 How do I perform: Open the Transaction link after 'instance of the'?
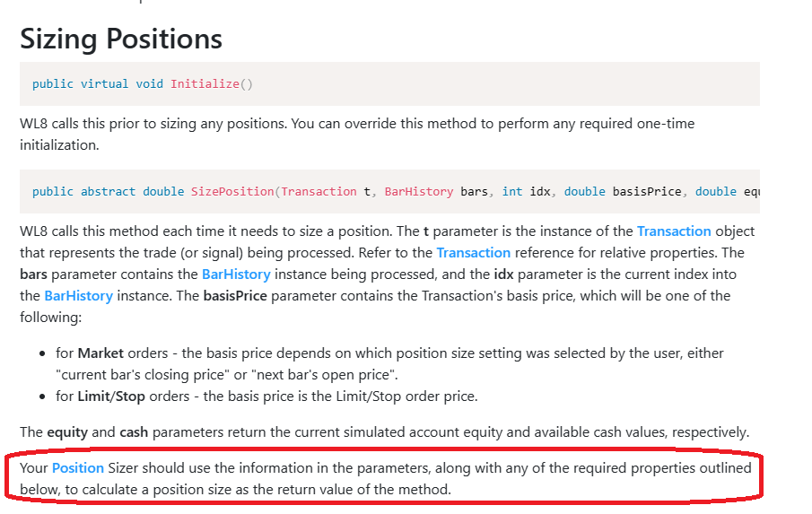point(674,231)
